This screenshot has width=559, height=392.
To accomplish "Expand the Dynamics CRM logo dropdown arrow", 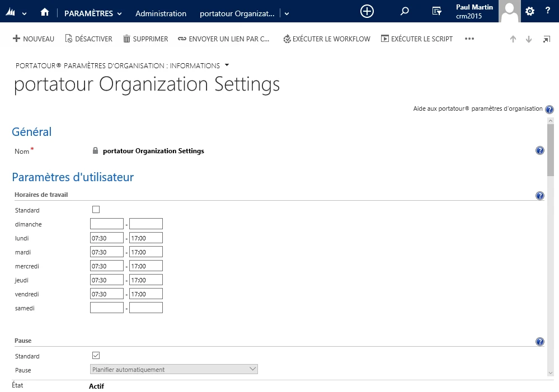I will coord(24,14).
